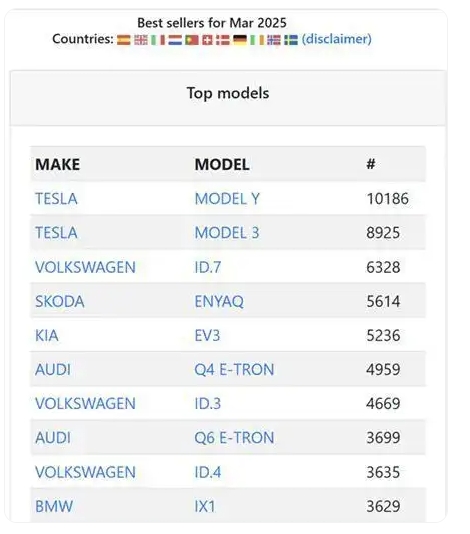
Task: Select the Portugal flag icon
Action: pyautogui.click(x=192, y=40)
